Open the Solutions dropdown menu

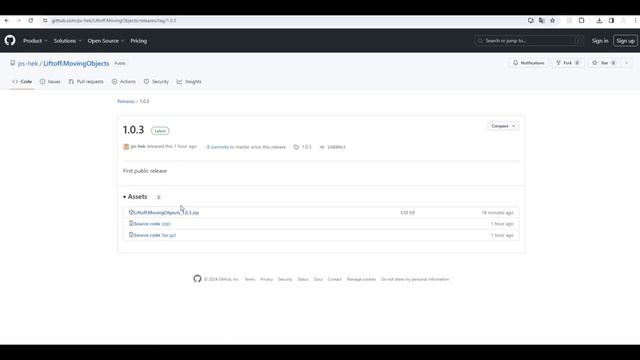[67, 41]
